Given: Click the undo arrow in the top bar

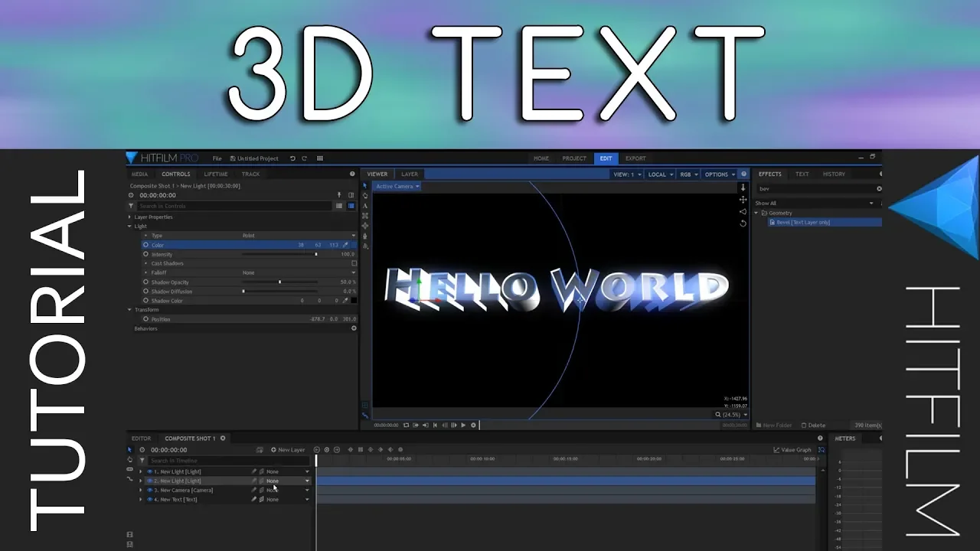Looking at the screenshot, I should coord(292,158).
